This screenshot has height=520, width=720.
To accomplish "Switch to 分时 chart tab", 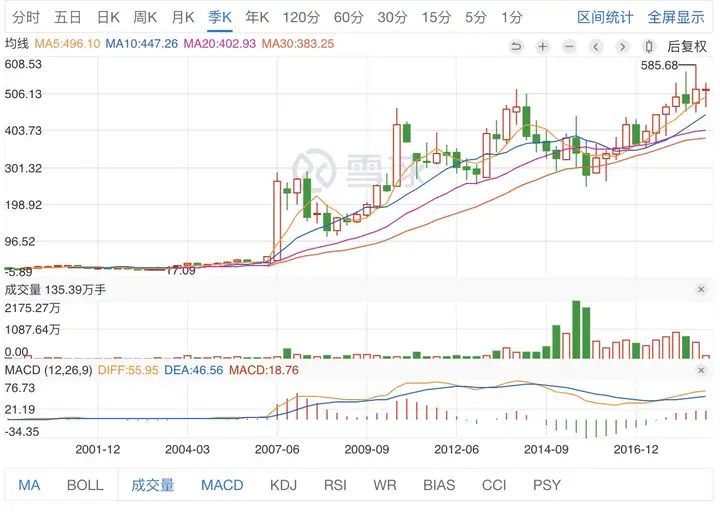I will pyautogui.click(x=26, y=17).
